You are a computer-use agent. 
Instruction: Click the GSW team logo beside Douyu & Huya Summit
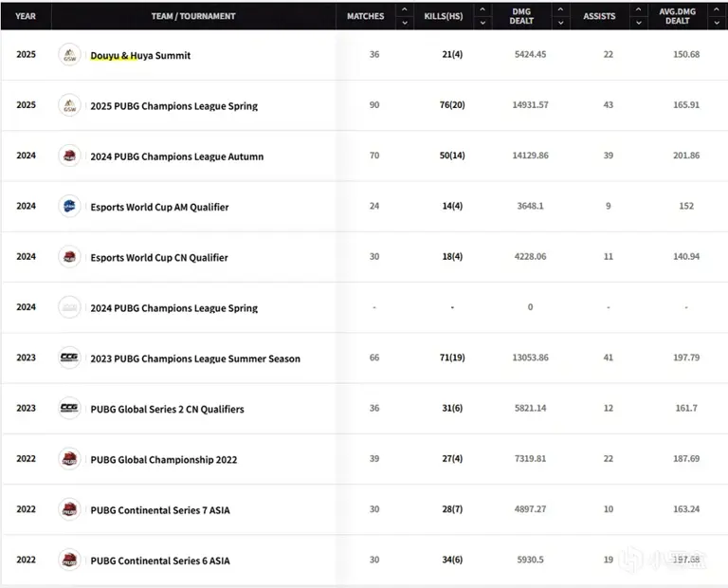click(69, 55)
